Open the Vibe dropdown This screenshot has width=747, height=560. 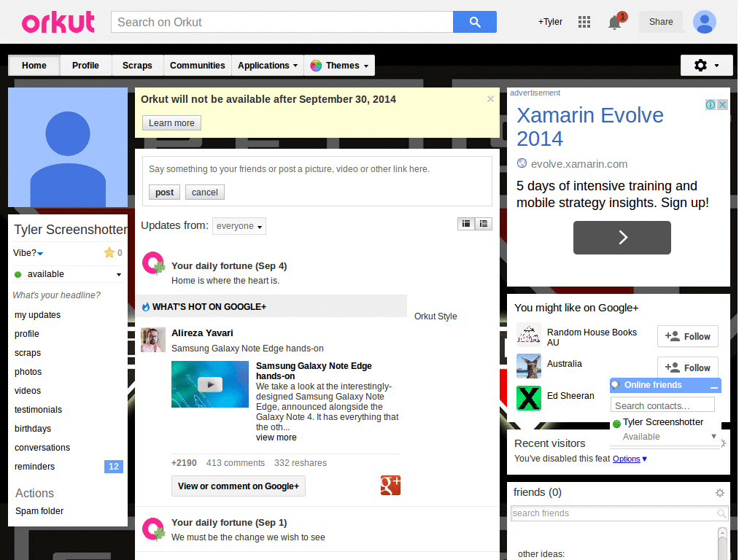pos(40,253)
